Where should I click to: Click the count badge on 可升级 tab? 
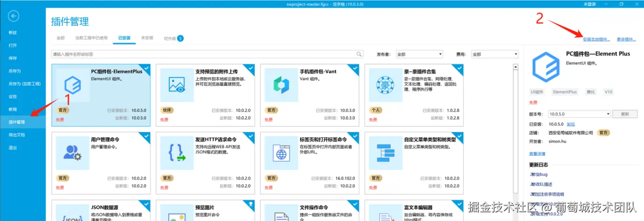(180, 38)
